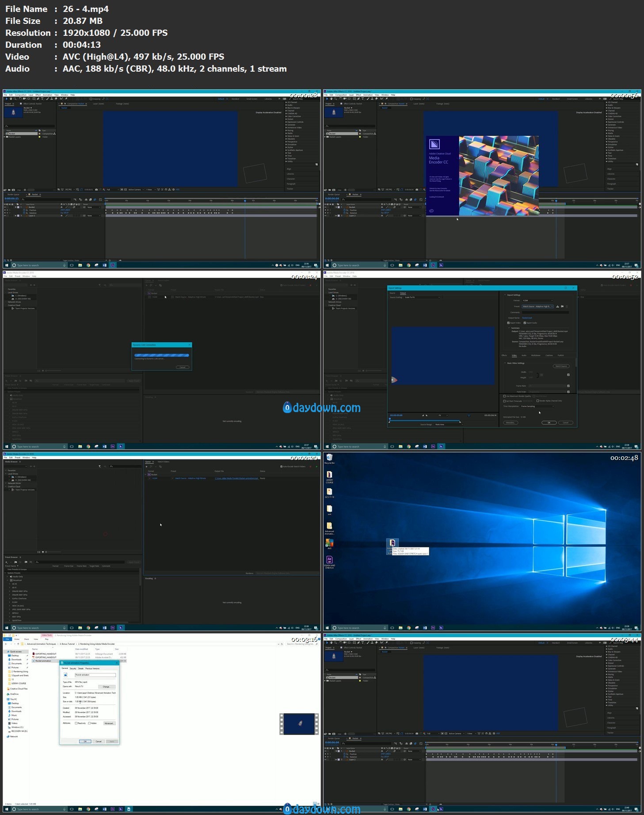Click output file path link in 00:02:20 Queue
644x815 pixels.
pos(236,478)
